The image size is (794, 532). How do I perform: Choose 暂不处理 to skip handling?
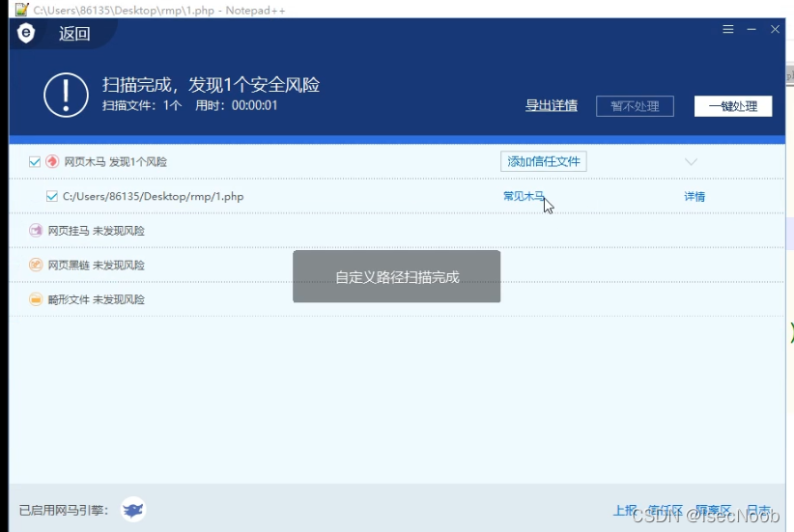click(x=635, y=106)
